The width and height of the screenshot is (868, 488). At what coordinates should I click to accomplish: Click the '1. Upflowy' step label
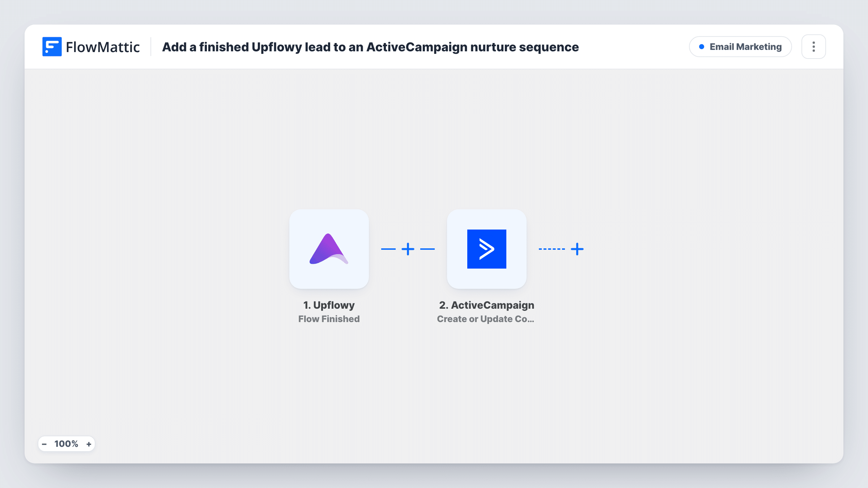pyautogui.click(x=329, y=305)
